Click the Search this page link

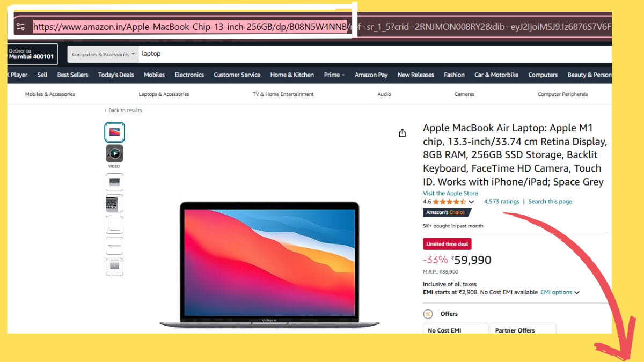click(550, 201)
